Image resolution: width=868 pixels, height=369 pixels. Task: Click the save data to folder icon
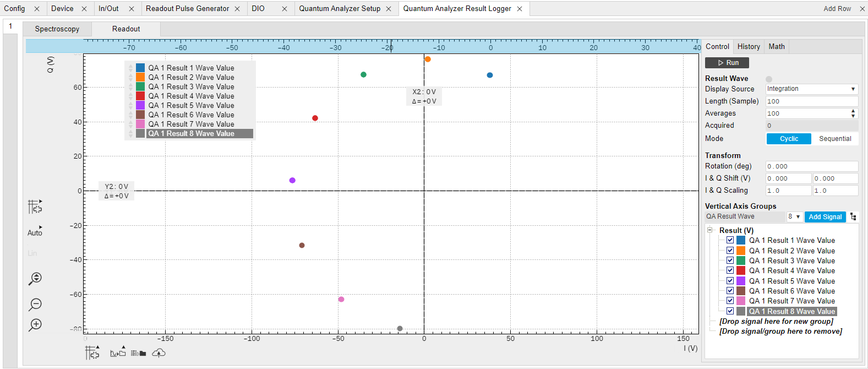pos(138,353)
